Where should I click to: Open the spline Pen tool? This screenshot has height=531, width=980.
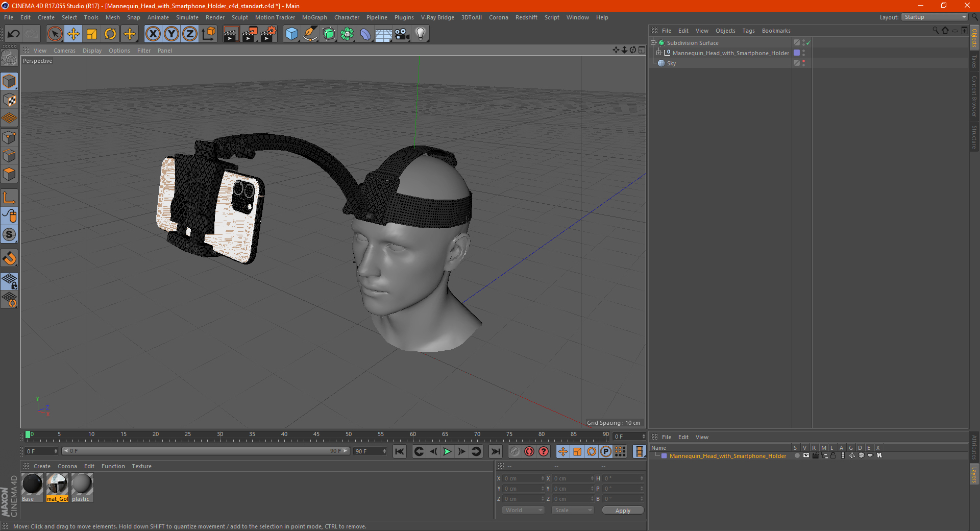coord(310,34)
